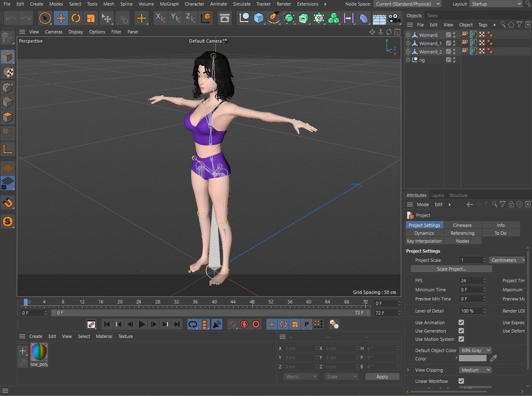Open material manager Texture menu
The height and width of the screenshot is (396, 532).
click(x=125, y=336)
